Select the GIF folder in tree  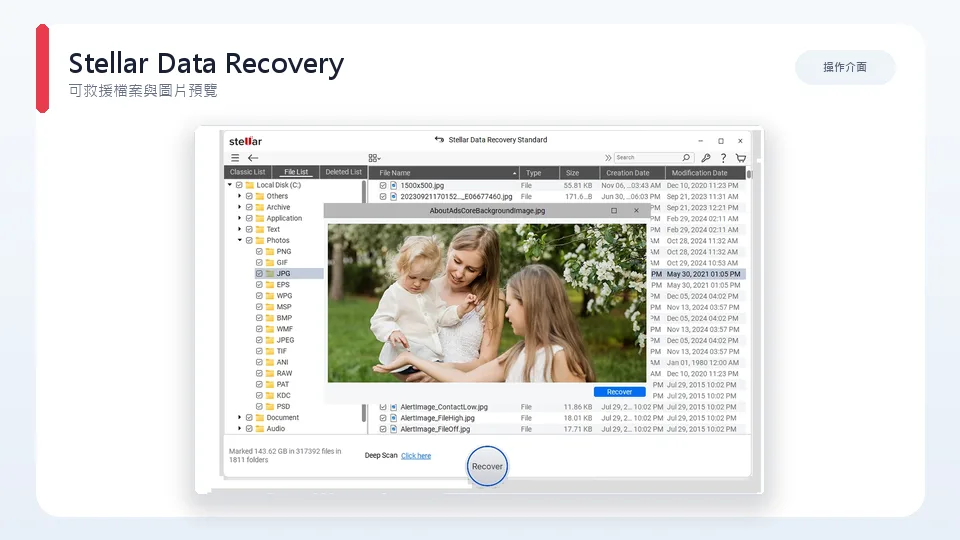point(282,262)
